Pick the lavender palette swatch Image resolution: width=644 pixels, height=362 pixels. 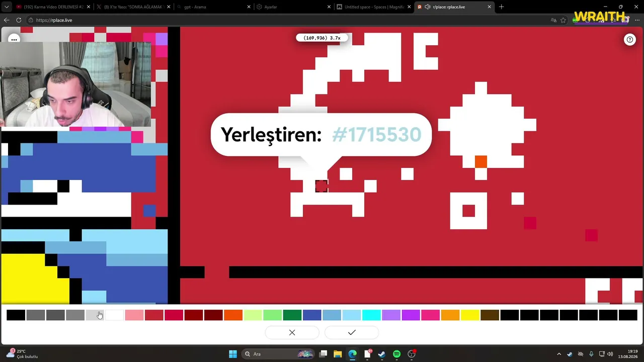(391, 315)
